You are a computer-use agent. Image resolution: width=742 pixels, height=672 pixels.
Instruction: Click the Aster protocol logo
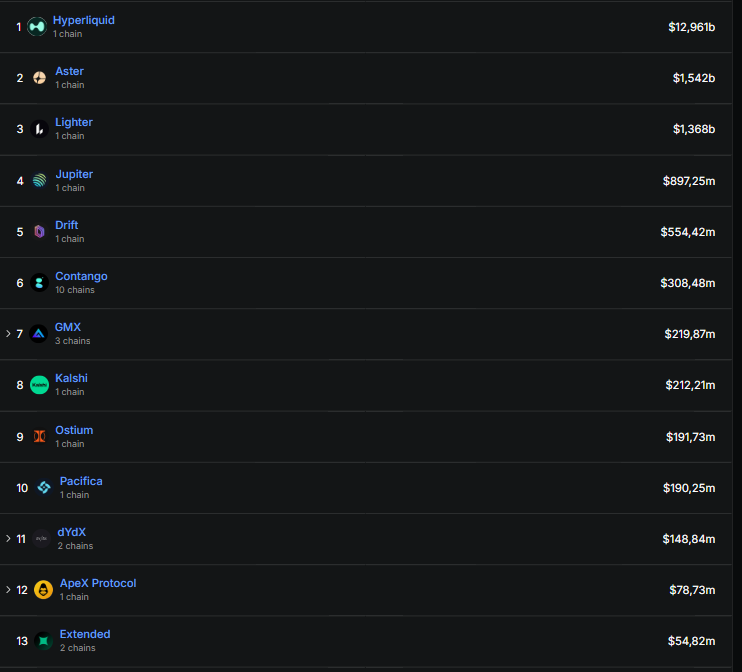click(39, 78)
